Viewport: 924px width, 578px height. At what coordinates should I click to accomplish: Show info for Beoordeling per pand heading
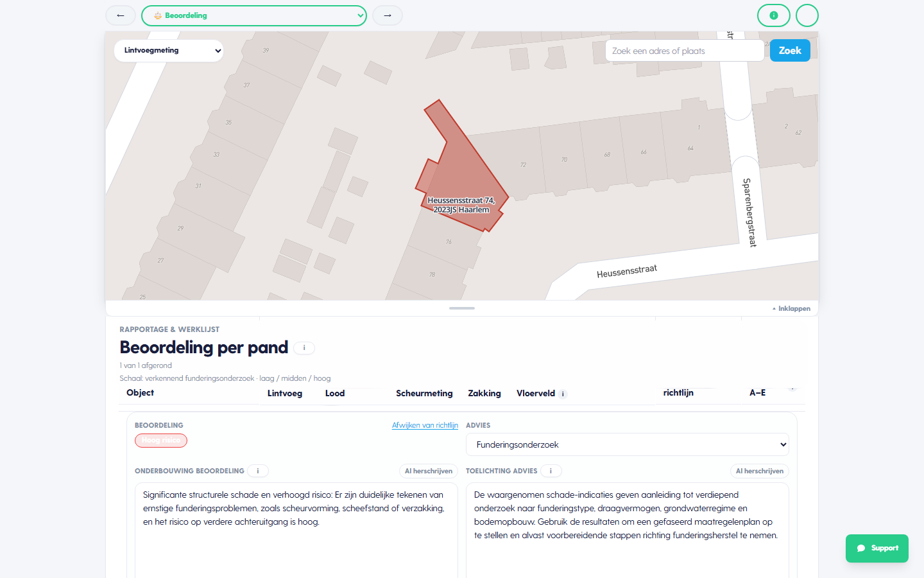[304, 347]
